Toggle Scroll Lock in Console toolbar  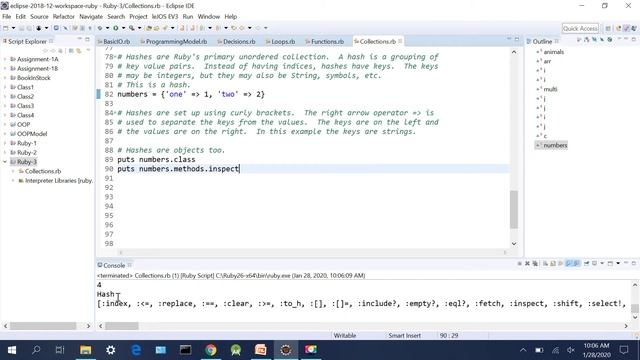tap(553, 264)
